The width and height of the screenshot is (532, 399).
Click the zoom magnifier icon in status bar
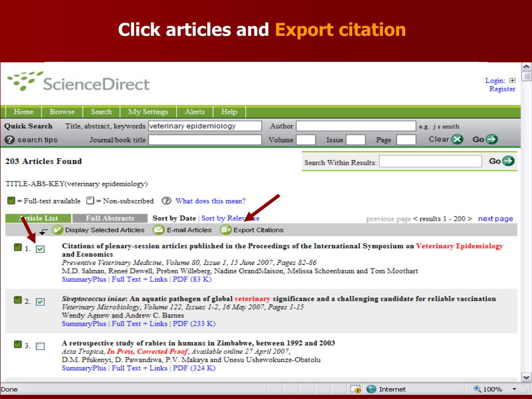[477, 389]
